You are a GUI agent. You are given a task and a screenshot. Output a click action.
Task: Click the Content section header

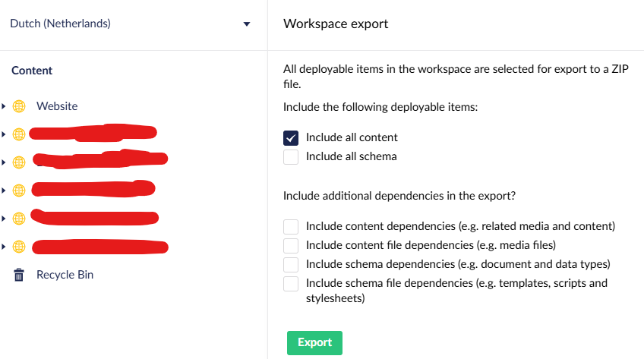[32, 71]
